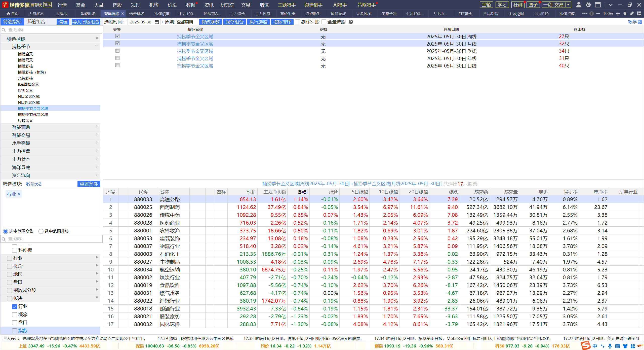
Task: Switch to the 综合排名 tab
Action: 137,14
